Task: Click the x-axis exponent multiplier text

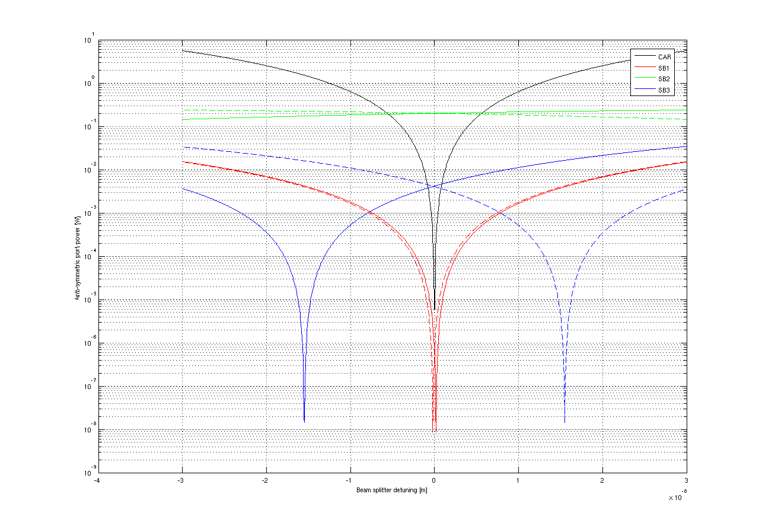Action: click(677, 497)
